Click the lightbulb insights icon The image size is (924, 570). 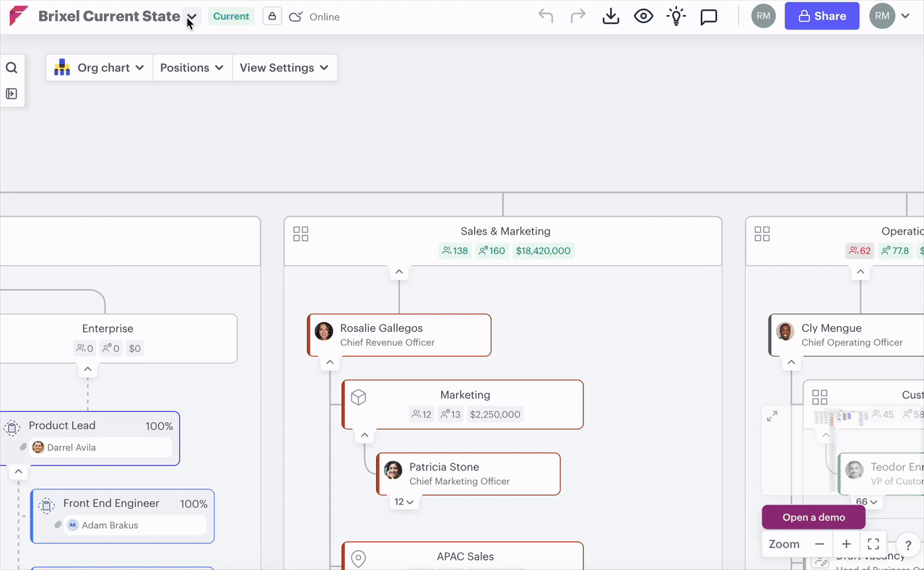point(676,17)
